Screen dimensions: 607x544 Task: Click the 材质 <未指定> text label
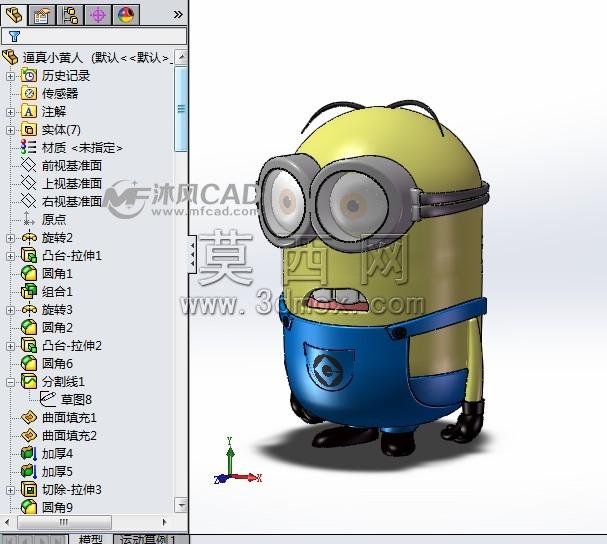click(82, 148)
